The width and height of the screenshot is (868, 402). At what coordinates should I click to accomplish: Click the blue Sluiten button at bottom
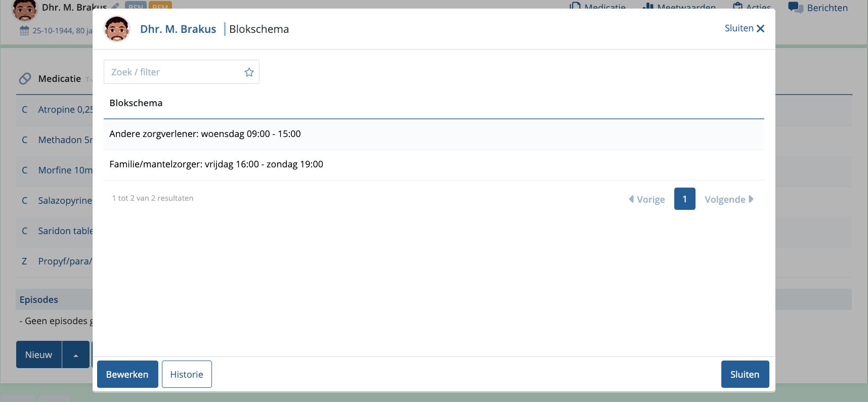[x=745, y=374]
